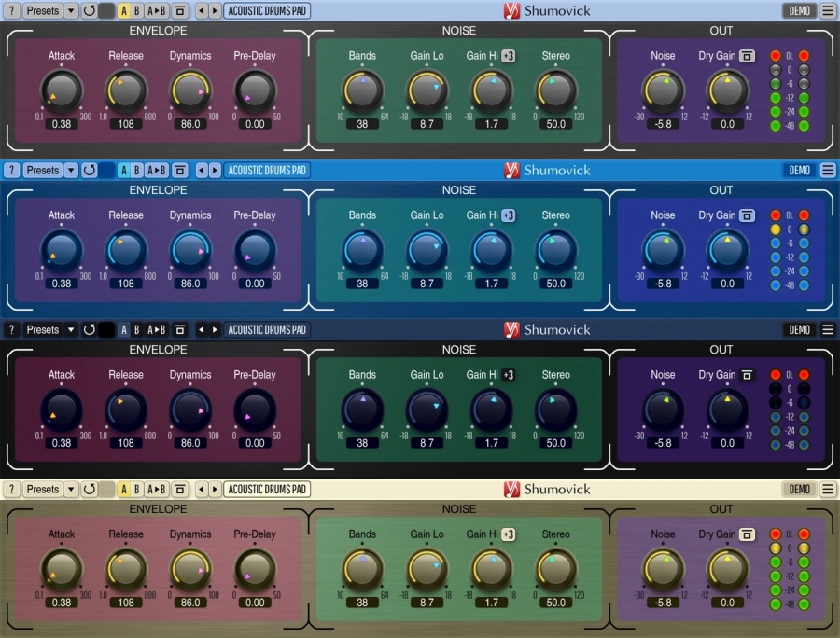
Task: Select previous preset in the dark-themed plugin
Action: coord(202,329)
